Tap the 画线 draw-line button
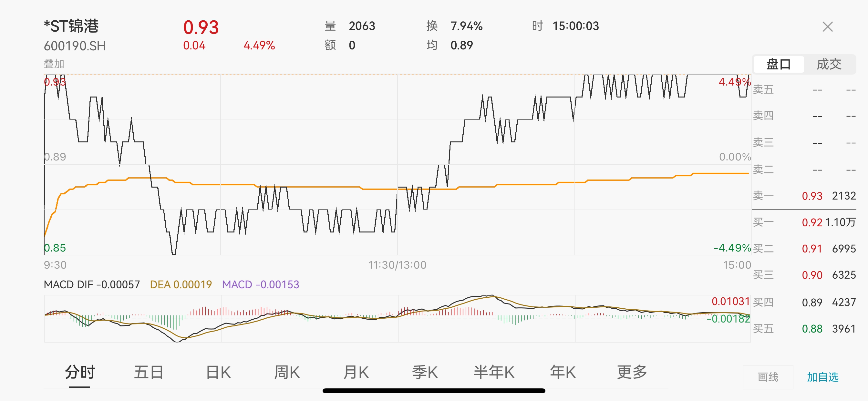Screen dimensions: 868x401 click(x=768, y=377)
